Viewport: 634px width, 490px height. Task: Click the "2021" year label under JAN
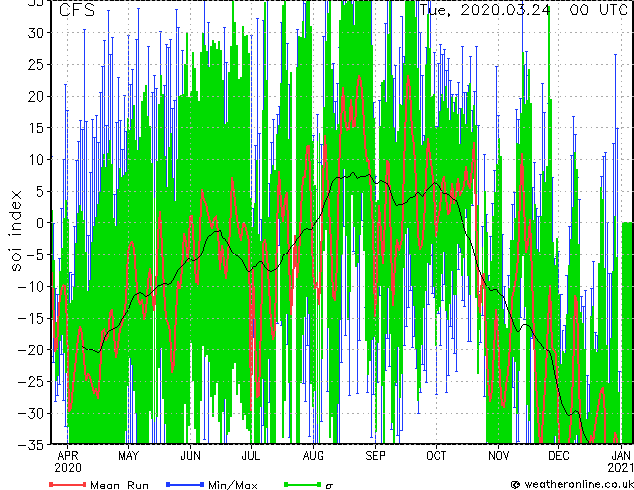click(620, 468)
